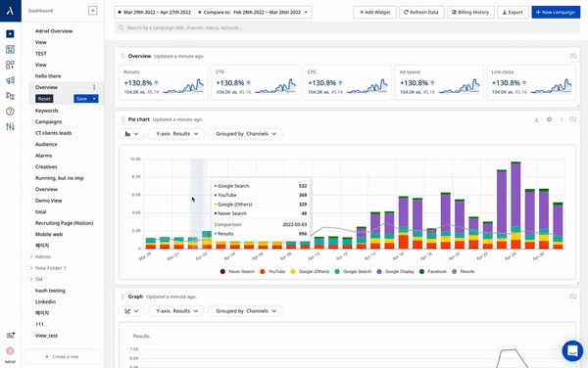Download the Pie chart widget data
Image resolution: width=588 pixels, height=368 pixels.
[x=536, y=119]
